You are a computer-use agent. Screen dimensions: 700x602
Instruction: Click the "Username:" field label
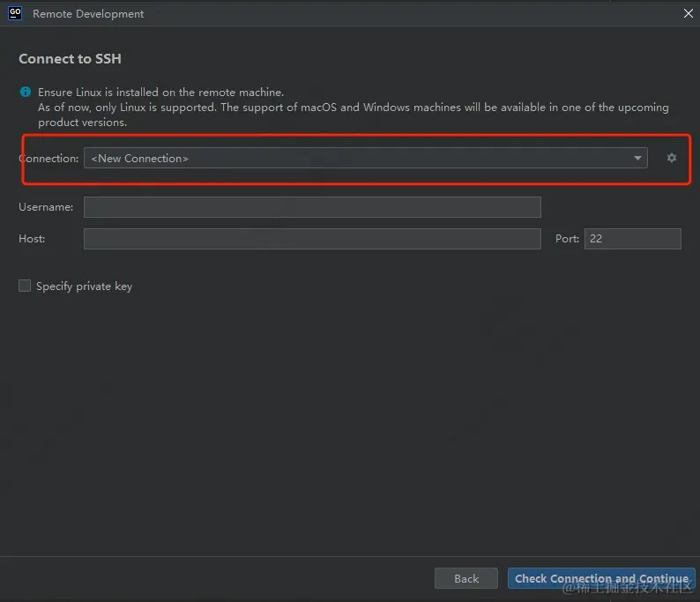(46, 207)
